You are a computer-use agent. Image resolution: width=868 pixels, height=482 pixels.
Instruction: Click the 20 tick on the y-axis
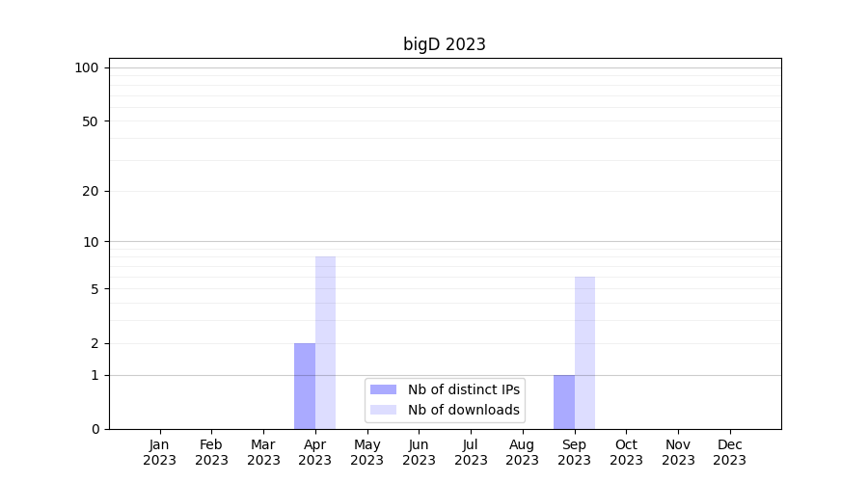[91, 191]
